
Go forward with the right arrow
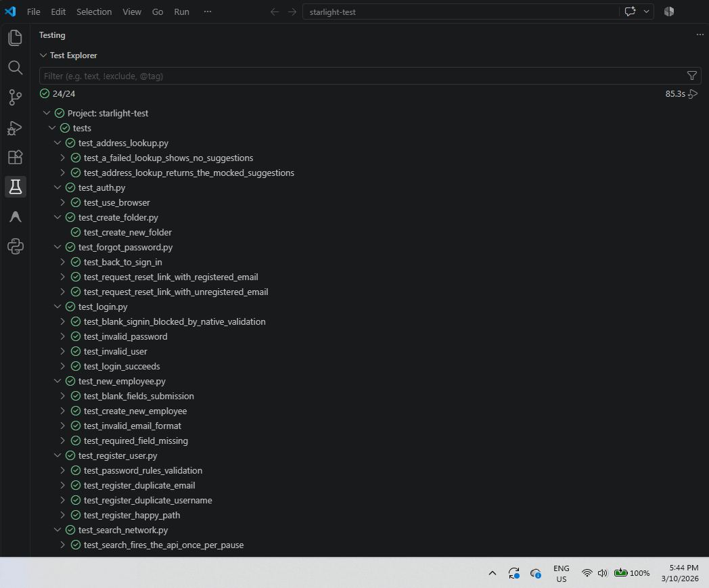pos(292,12)
